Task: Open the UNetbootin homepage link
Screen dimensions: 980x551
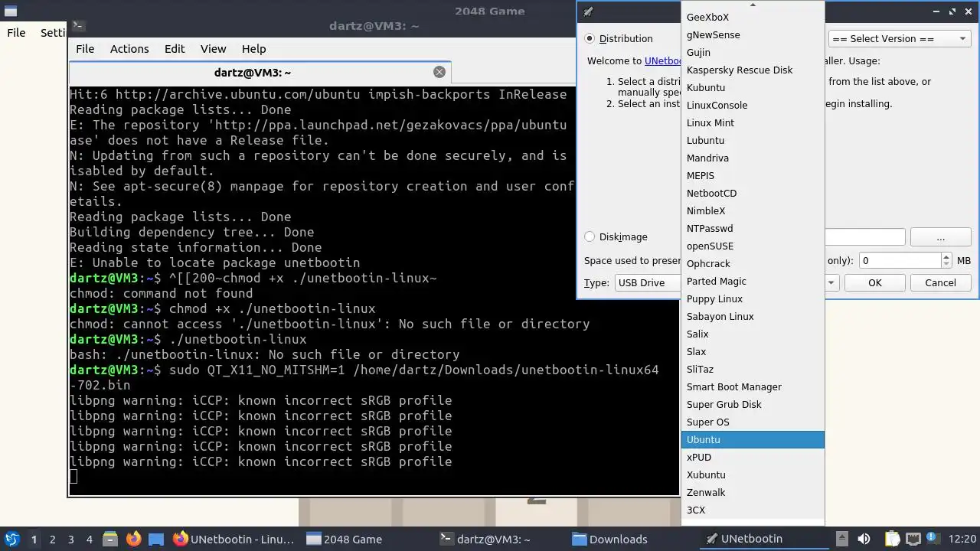Action: tap(663, 60)
